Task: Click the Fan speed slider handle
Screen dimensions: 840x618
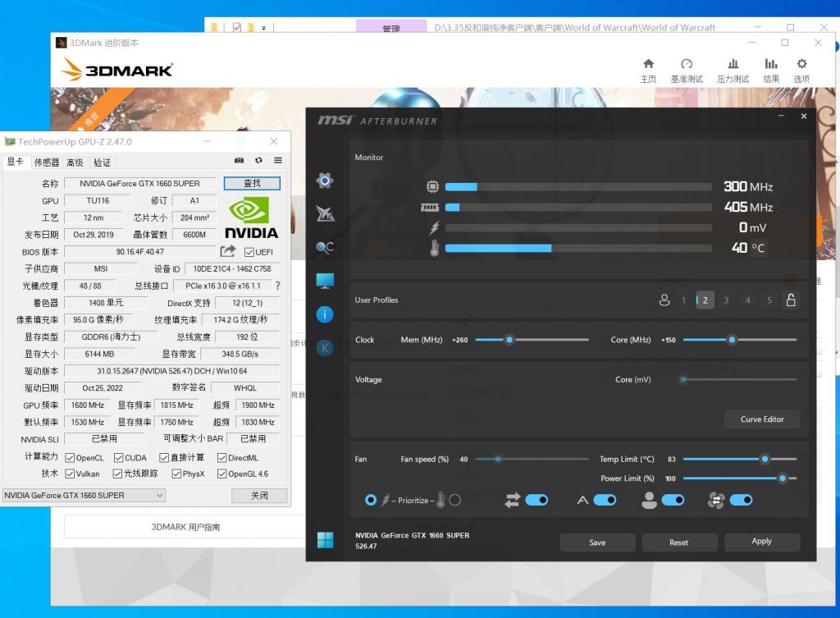Action: pos(497,459)
